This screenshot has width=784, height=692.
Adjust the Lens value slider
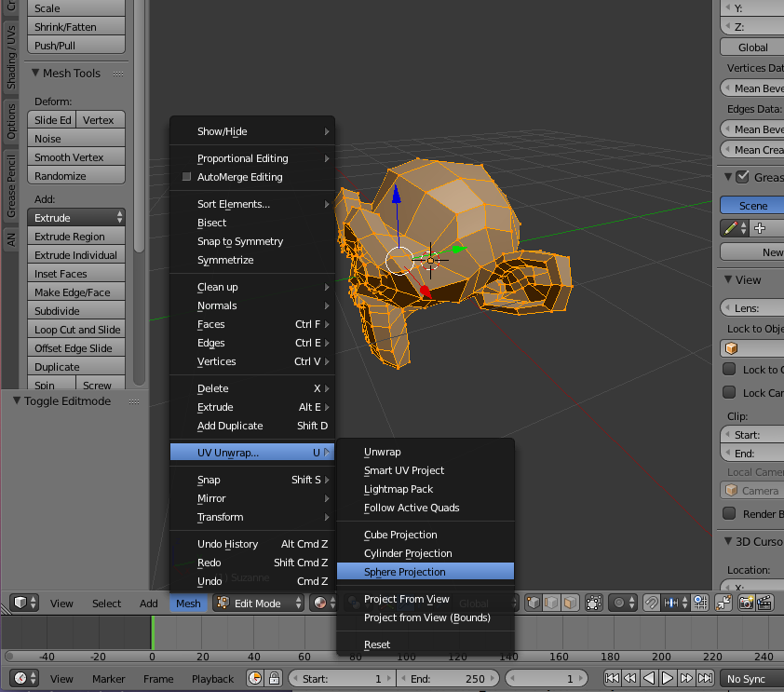[x=752, y=307]
